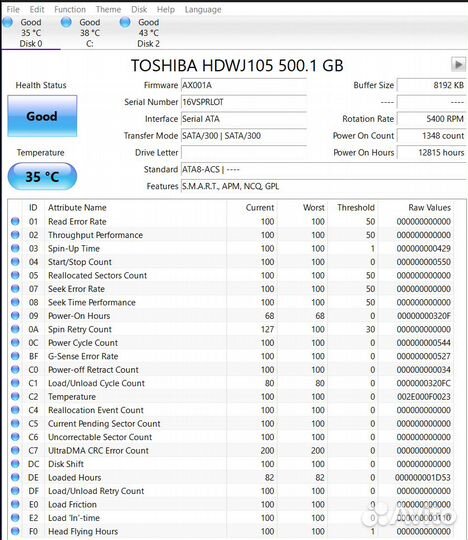Click the Attribute Name column header
The image size is (468, 540).
(77, 208)
